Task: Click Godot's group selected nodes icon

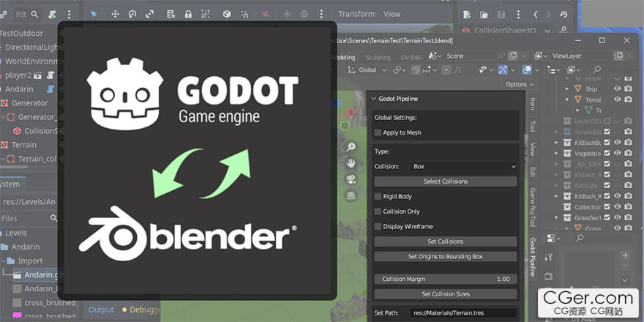Action: (x=206, y=14)
